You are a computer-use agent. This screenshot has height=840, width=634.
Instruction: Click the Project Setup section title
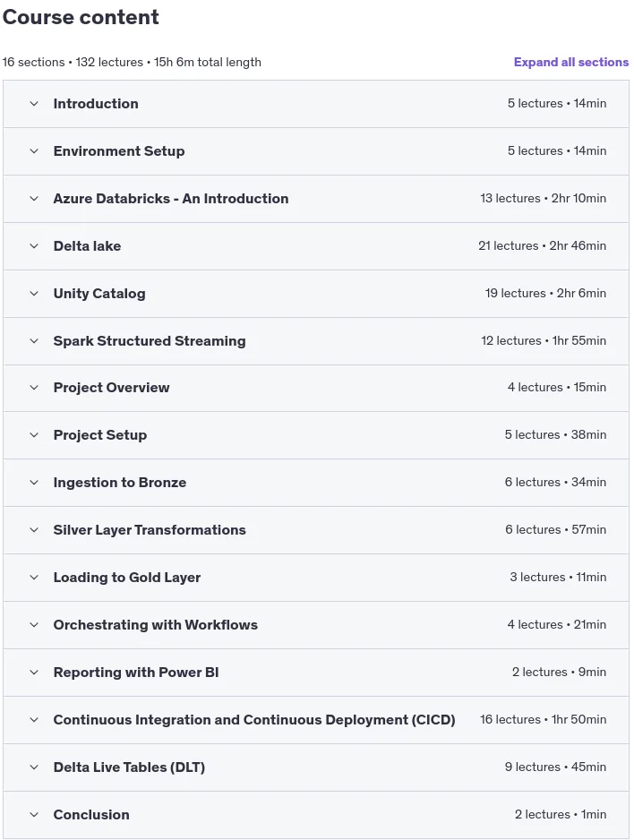[100, 435]
